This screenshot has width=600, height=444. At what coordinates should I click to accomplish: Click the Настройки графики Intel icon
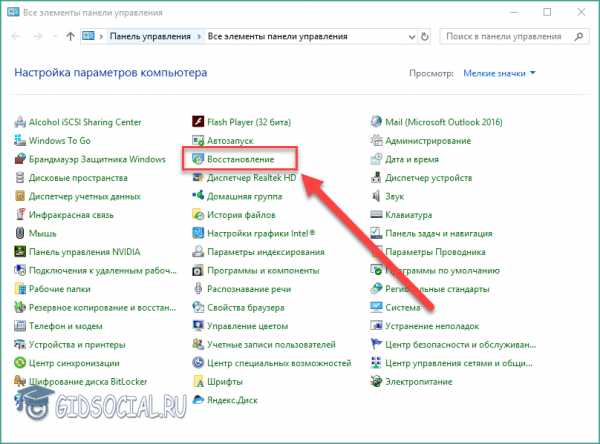point(198,233)
